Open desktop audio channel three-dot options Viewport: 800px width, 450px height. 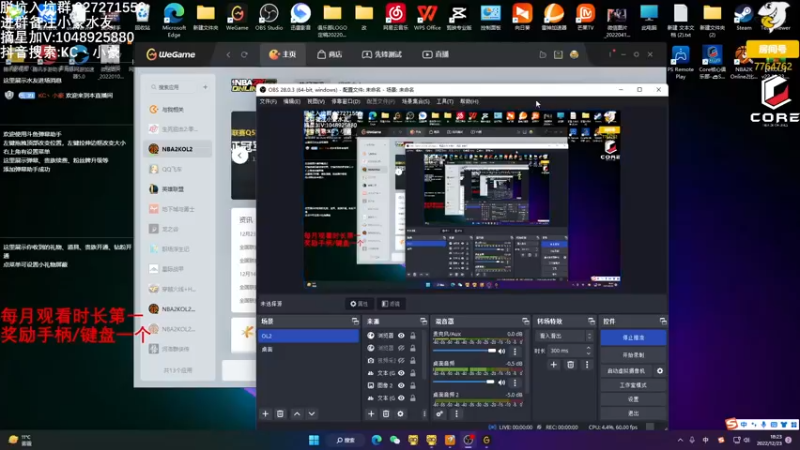514,382
